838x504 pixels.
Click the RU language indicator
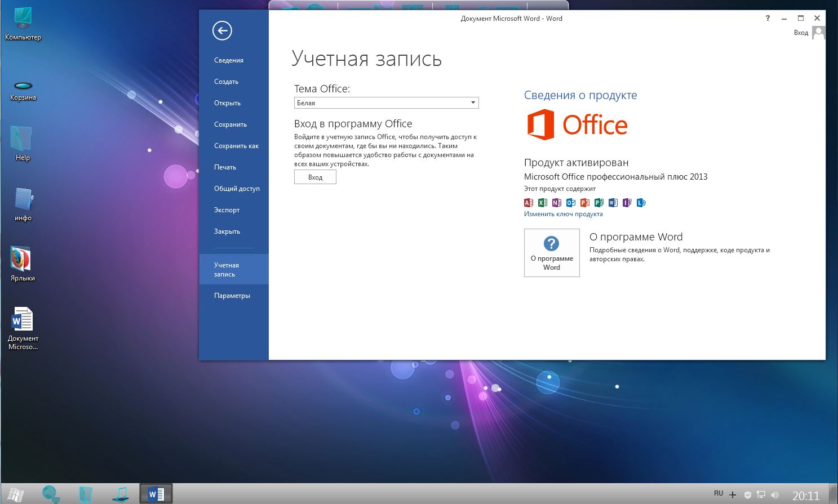tap(719, 493)
